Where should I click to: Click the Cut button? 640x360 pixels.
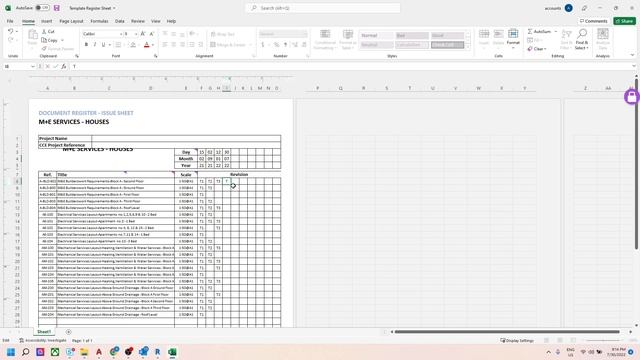tap(48, 31)
